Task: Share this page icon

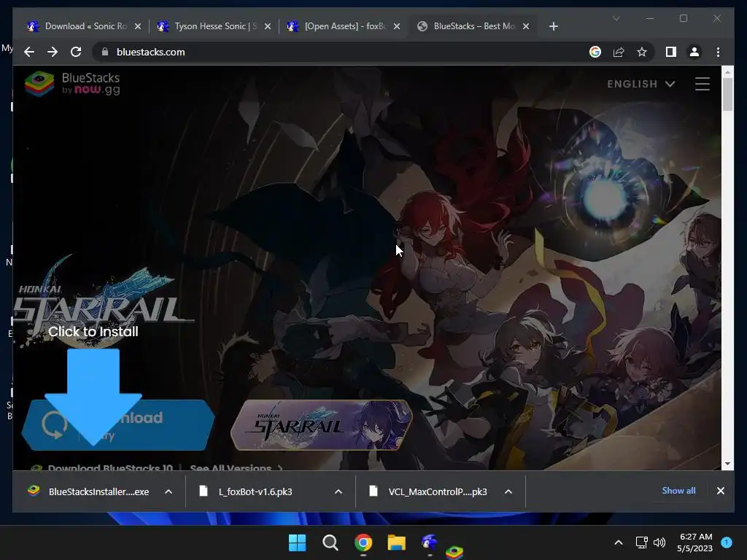Action: coord(619,52)
